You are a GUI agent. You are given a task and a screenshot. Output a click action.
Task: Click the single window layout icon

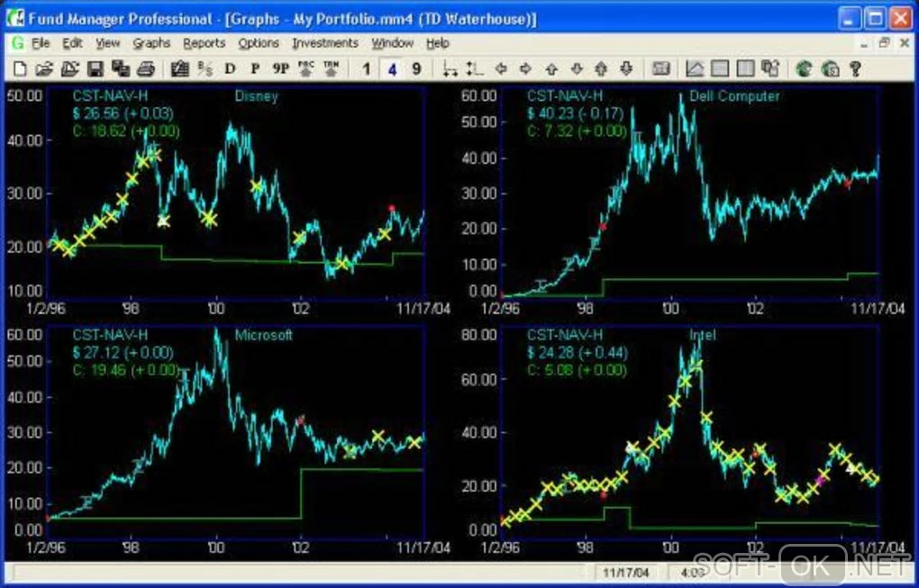click(x=720, y=69)
